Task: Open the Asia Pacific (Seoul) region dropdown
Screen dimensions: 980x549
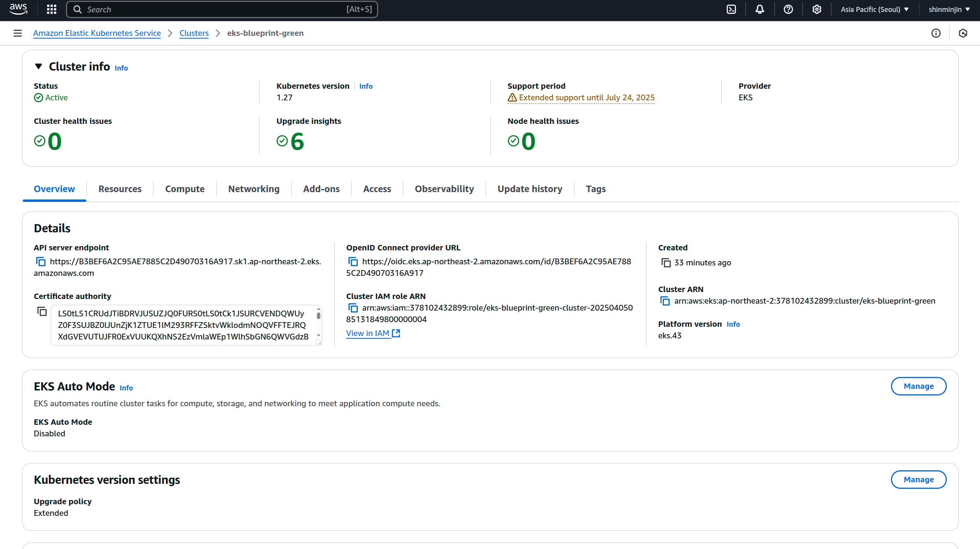Action: pyautogui.click(x=874, y=9)
